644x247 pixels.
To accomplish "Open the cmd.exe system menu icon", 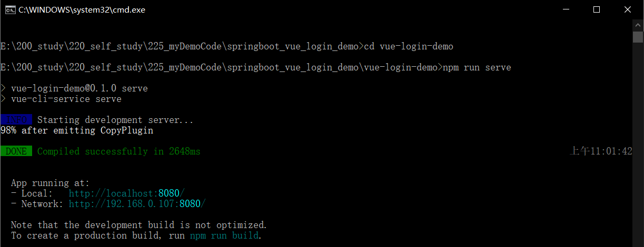I will (x=9, y=9).
